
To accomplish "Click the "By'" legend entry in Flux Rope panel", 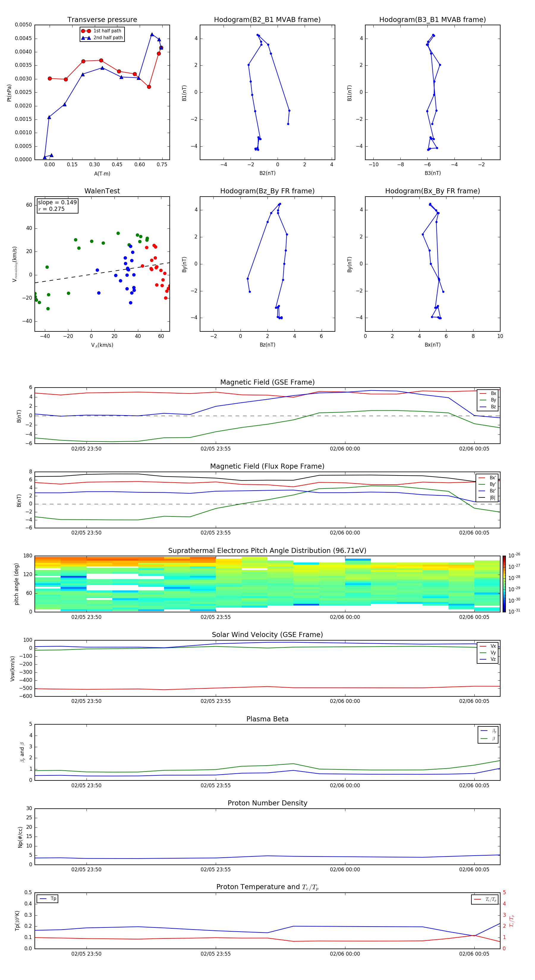I will click(x=487, y=484).
